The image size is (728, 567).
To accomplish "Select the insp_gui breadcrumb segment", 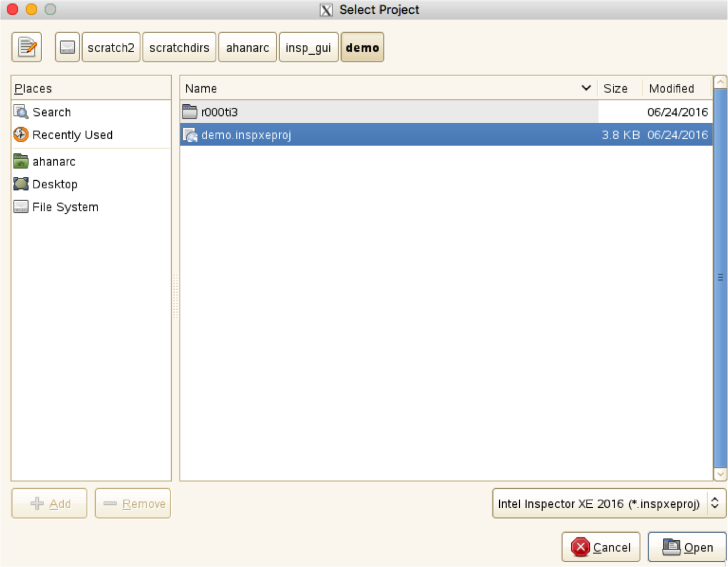I will pyautogui.click(x=309, y=47).
